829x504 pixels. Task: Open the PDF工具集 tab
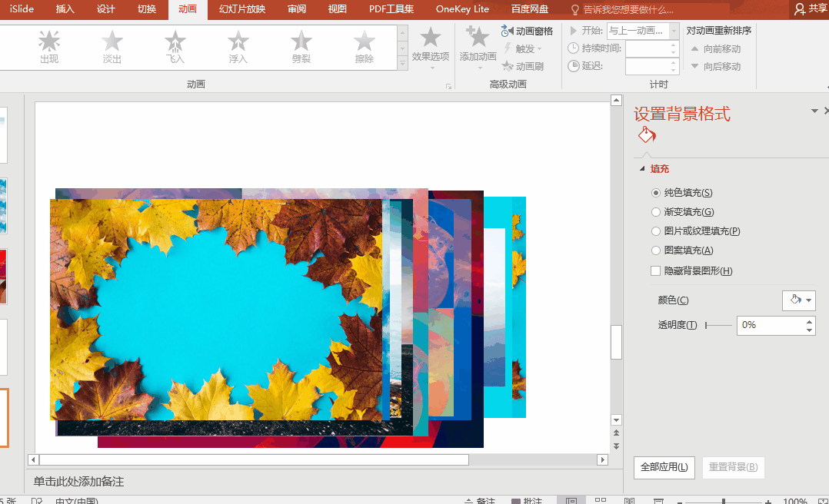coord(391,9)
